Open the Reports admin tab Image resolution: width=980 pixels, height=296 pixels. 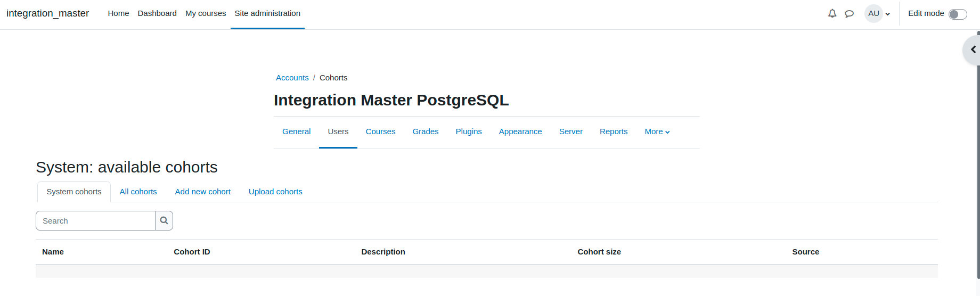pyautogui.click(x=614, y=131)
